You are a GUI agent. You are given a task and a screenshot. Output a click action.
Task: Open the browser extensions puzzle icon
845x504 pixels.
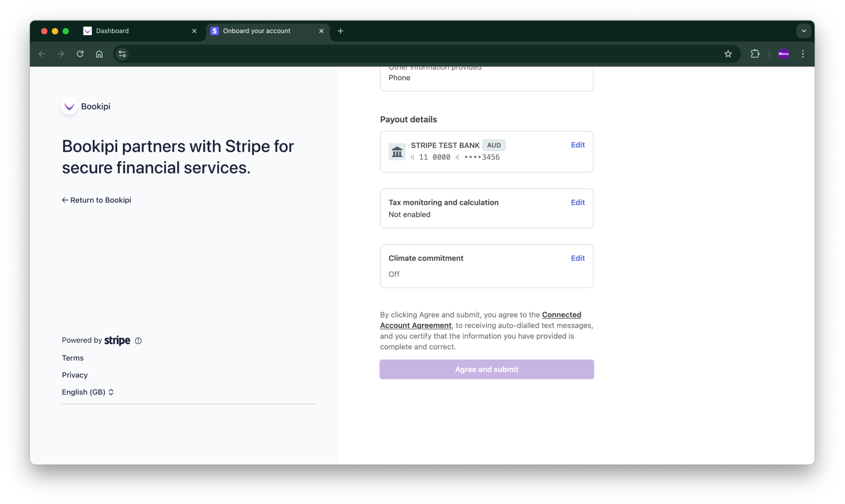pyautogui.click(x=755, y=54)
